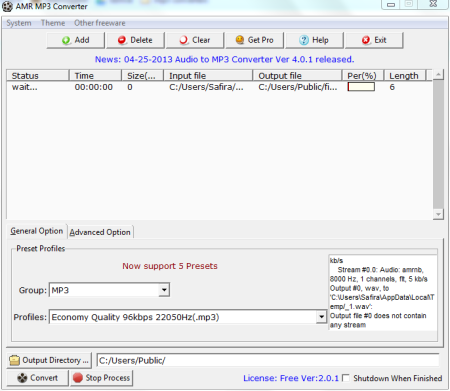The image size is (450, 391).
Task: Click the Size column header
Action: click(142, 76)
